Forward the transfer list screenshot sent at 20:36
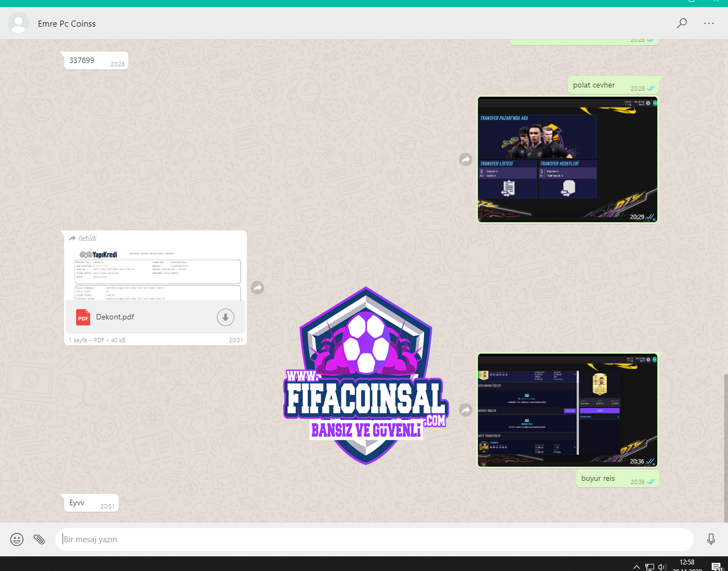728x571 pixels. coord(465,410)
